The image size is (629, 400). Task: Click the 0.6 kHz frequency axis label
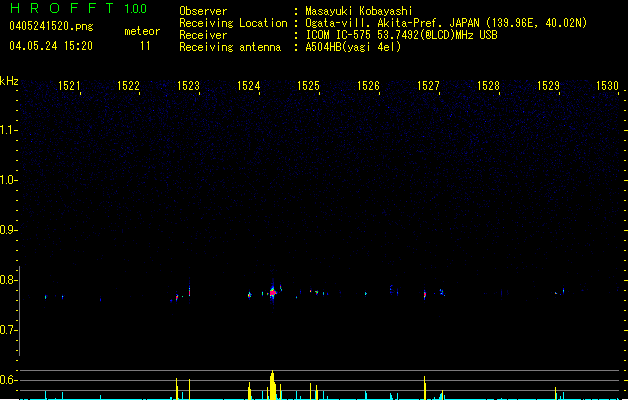click(x=8, y=380)
